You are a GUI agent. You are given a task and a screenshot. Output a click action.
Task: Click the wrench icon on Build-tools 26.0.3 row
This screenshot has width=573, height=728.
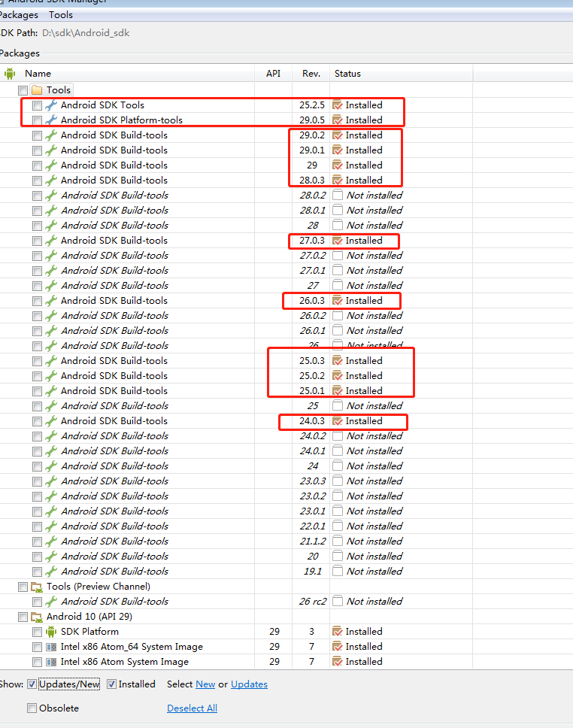(x=51, y=301)
